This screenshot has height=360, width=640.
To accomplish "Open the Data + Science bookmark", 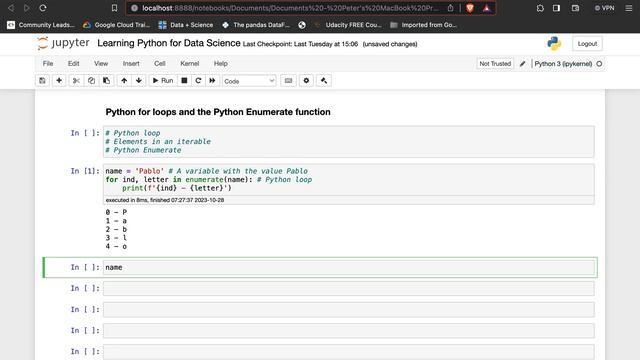I will click(186, 25).
